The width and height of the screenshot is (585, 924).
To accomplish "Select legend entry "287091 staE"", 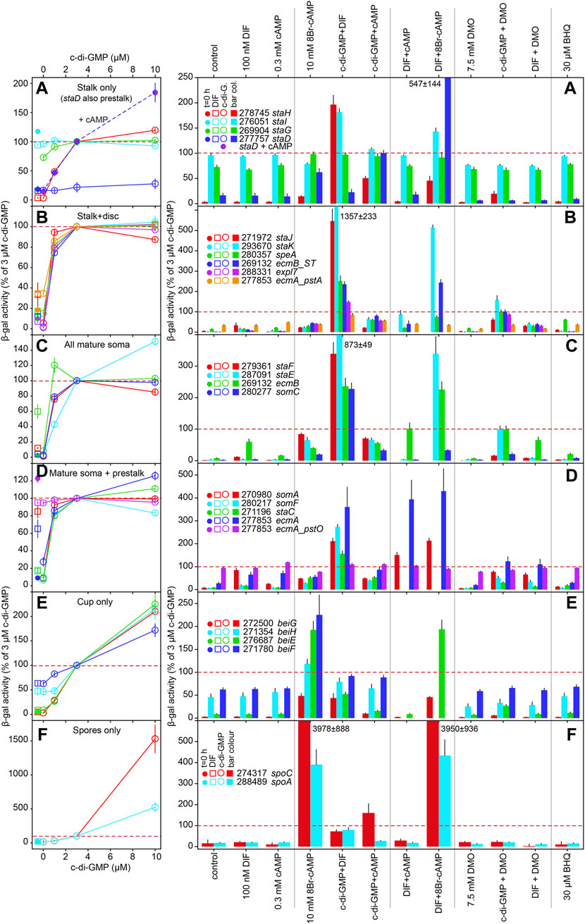I will coord(267,375).
